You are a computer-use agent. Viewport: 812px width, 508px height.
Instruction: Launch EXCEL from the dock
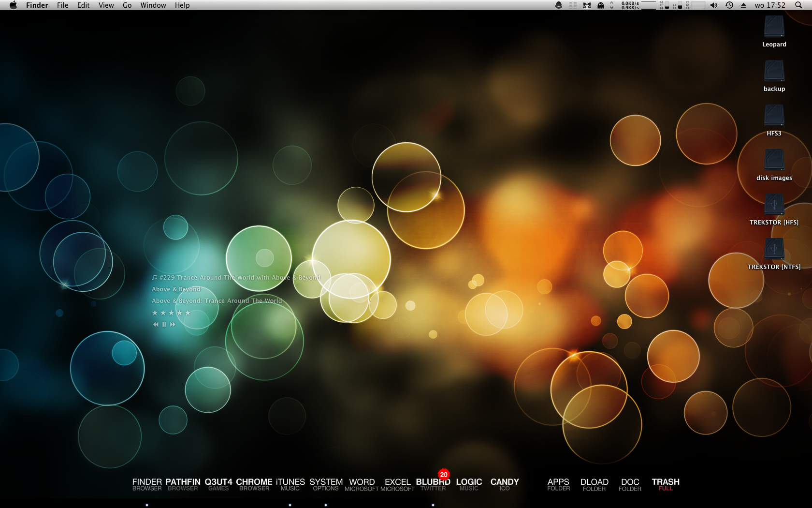click(x=397, y=485)
